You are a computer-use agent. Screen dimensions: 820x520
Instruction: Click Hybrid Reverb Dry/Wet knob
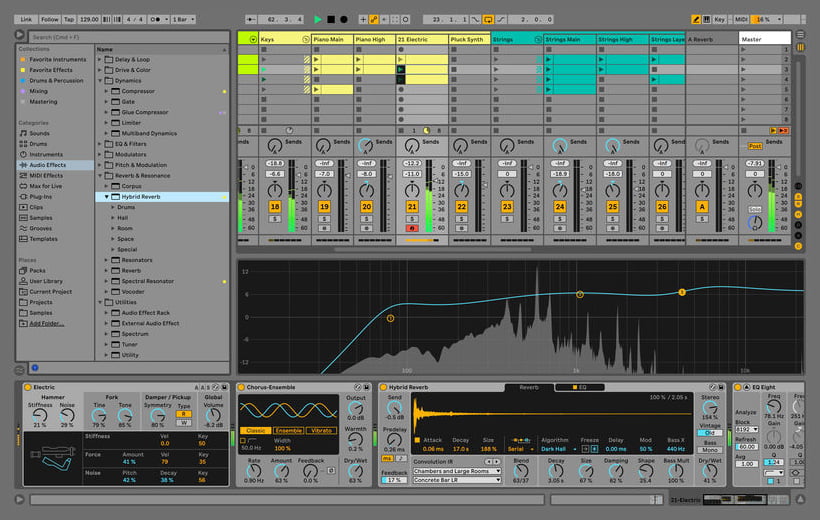tap(709, 471)
